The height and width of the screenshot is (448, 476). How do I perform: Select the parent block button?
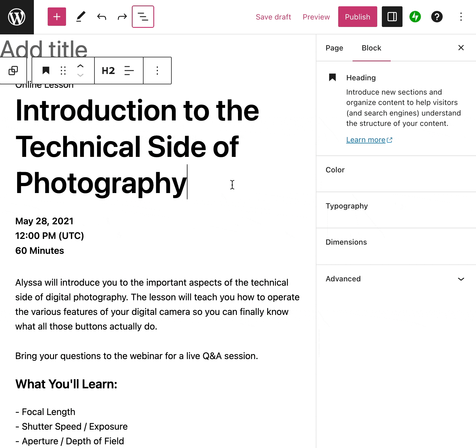point(13,71)
